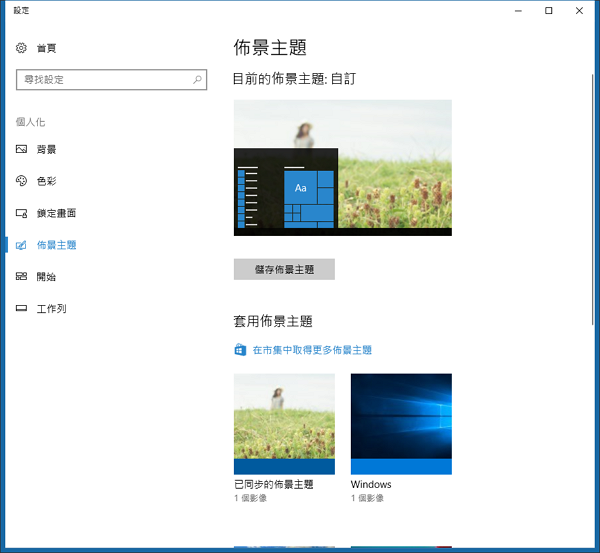Click the 開始 tiles icon
600x553 pixels.
[x=21, y=276]
